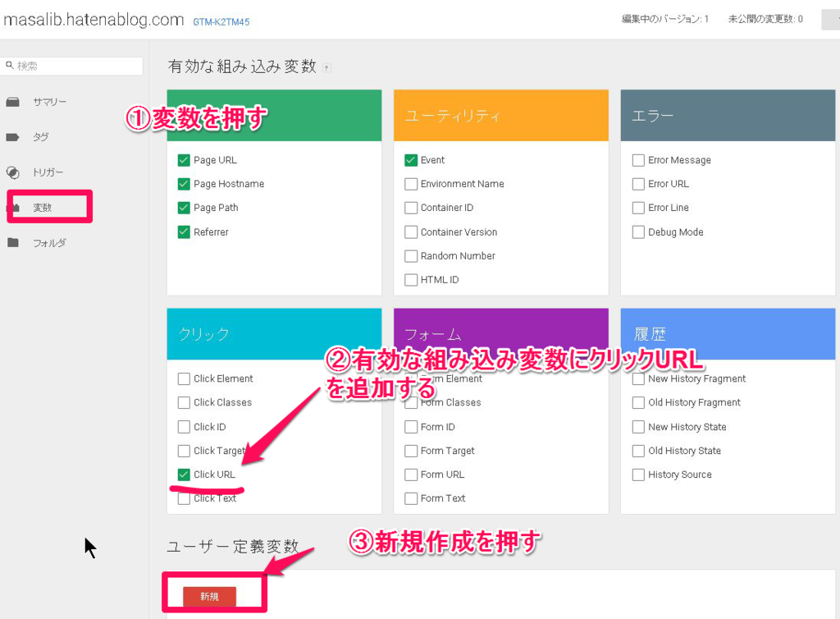This screenshot has width=840, height=619.
Task: Check the Click Text checkbox
Action: [184, 498]
